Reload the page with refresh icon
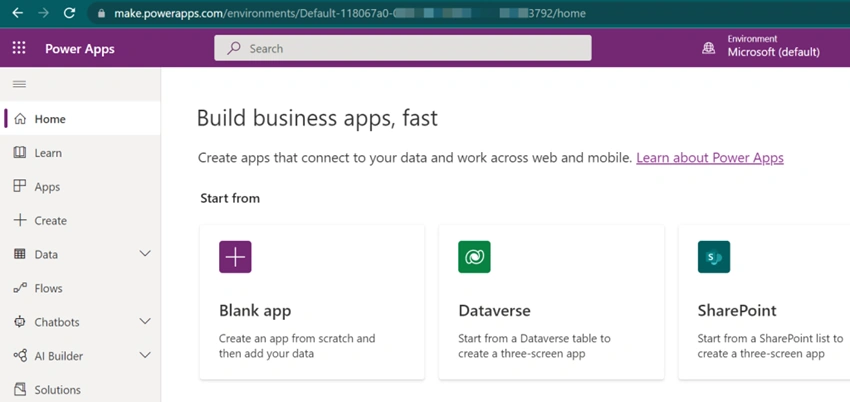The width and height of the screenshot is (850, 402). tap(69, 13)
